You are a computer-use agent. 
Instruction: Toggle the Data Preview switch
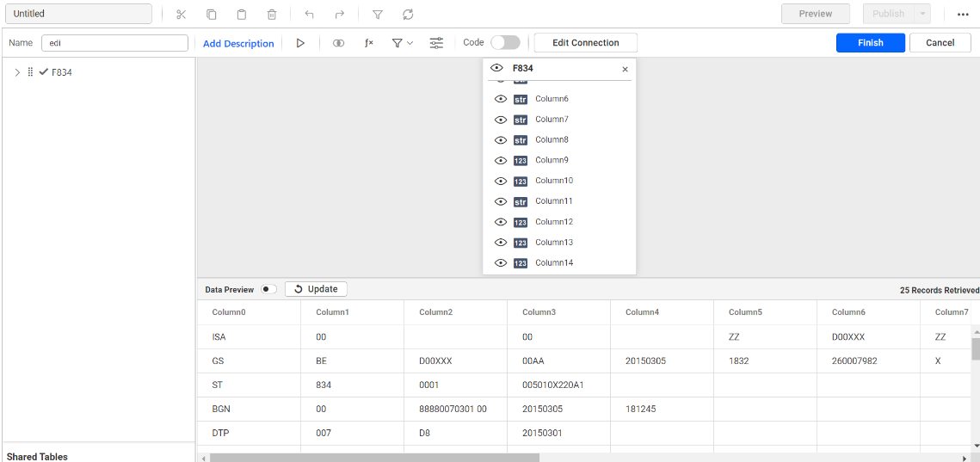tap(268, 289)
